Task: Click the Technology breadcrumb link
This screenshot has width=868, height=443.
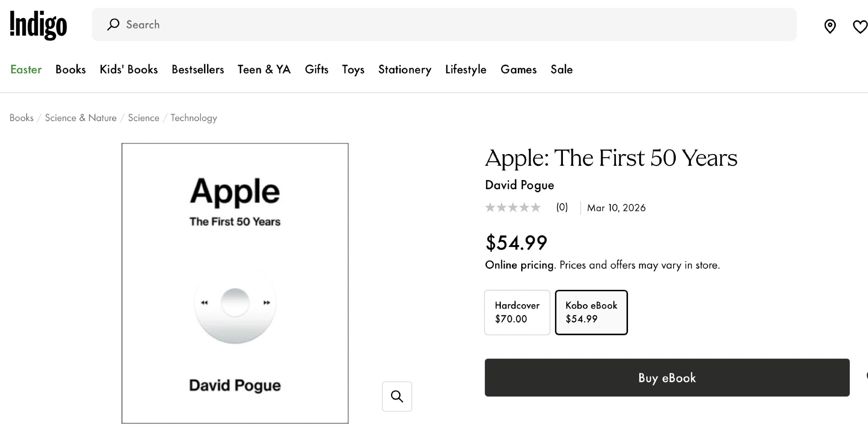Action: 194,118
